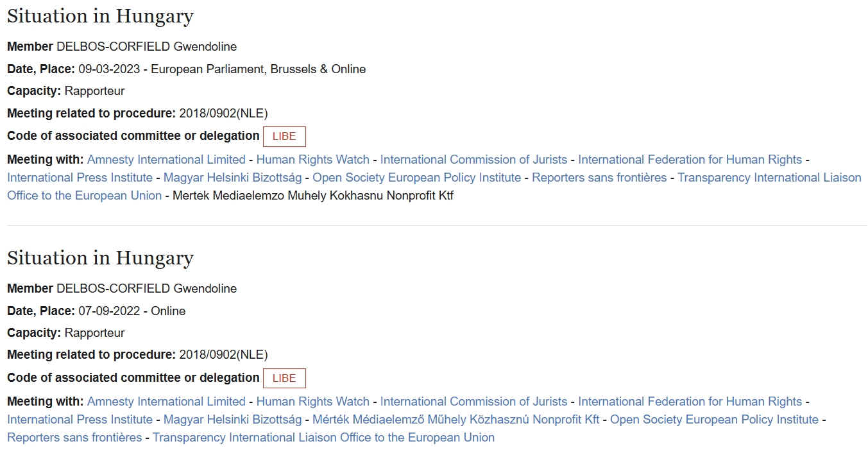Image resolution: width=868 pixels, height=455 pixels.
Task: Click Human Rights Watch in the 09-03-2023 meeting
Action: (x=312, y=160)
